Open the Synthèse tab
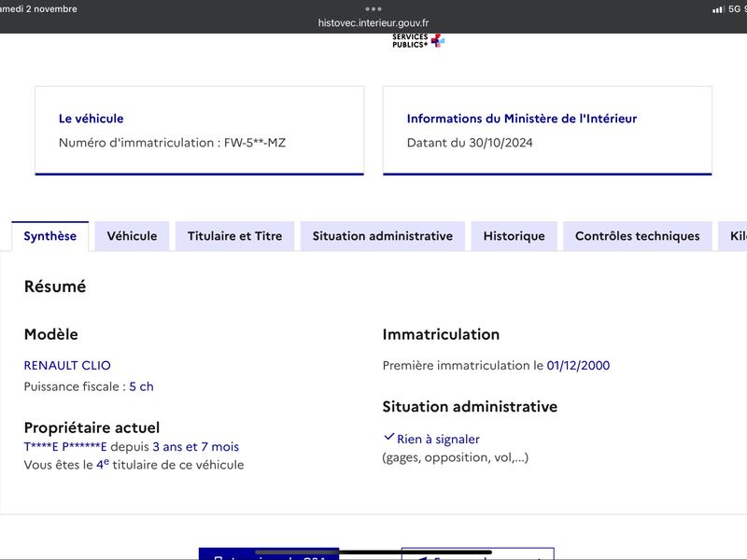The width and height of the screenshot is (747, 560). click(50, 236)
